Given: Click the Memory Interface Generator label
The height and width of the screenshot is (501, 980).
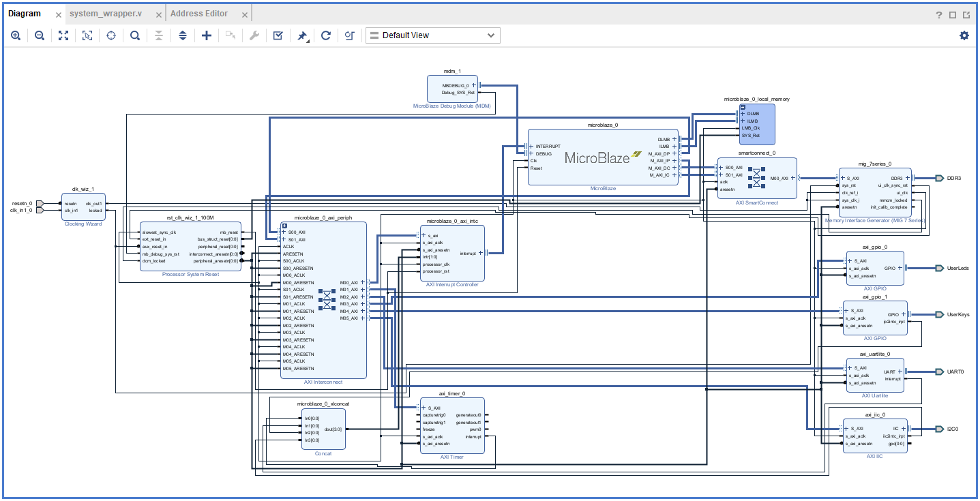Looking at the screenshot, I should click(x=875, y=221).
